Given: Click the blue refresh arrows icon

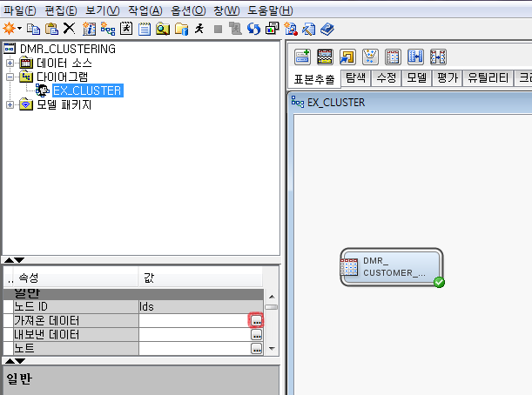Looking at the screenshot, I should tap(253, 29).
